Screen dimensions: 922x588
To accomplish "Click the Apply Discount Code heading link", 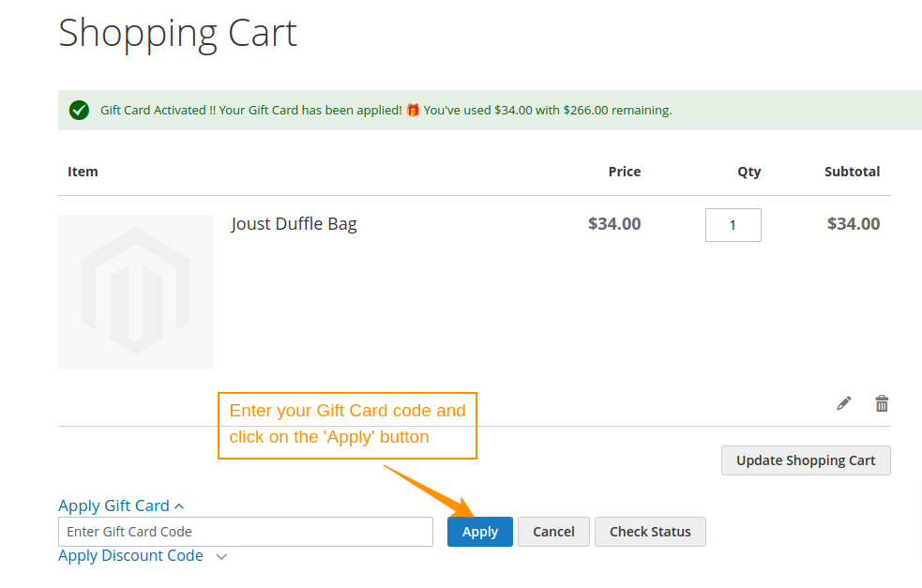I will pyautogui.click(x=130, y=555).
